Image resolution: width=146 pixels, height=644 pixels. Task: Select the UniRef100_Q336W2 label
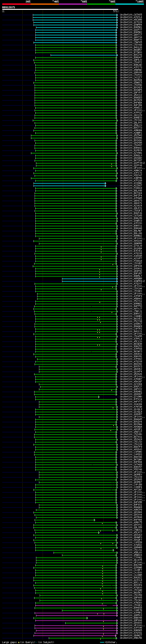coord(131,183)
